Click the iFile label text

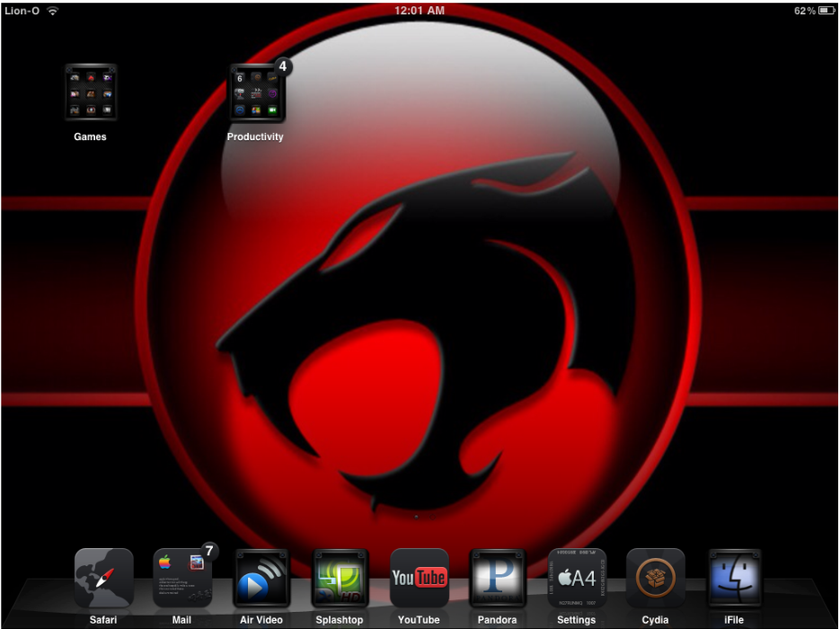[x=734, y=619]
